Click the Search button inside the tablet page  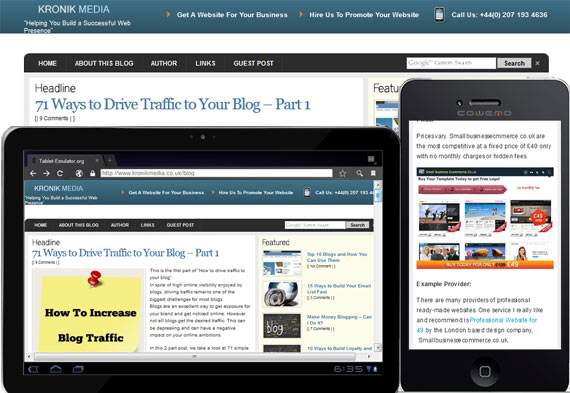358,225
